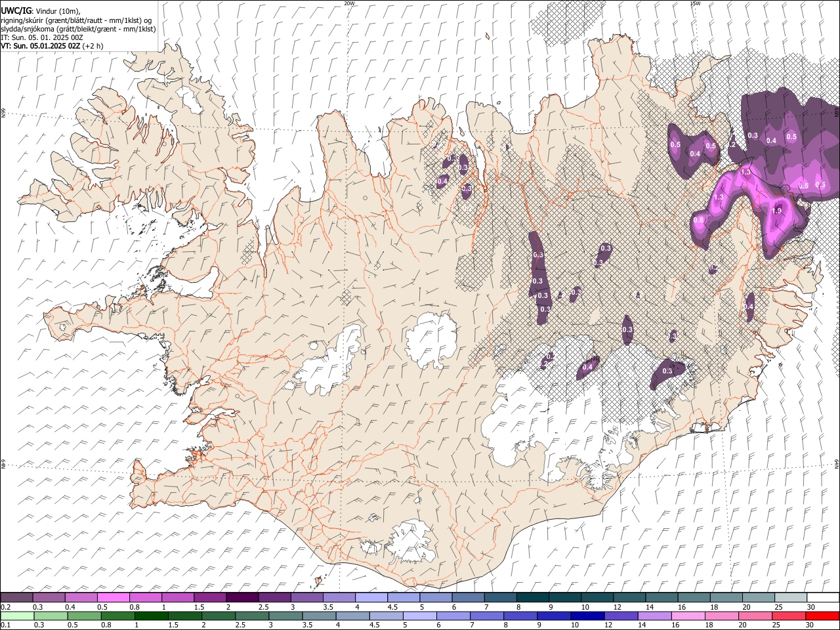Select the grey-purple 0.2 swatch in snow legend
840x630 pixels.
click(x=16, y=597)
